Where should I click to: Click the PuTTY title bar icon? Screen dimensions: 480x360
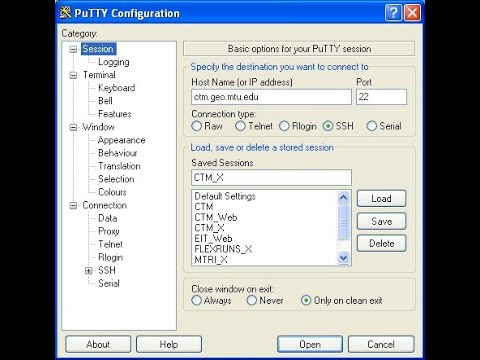click(66, 13)
